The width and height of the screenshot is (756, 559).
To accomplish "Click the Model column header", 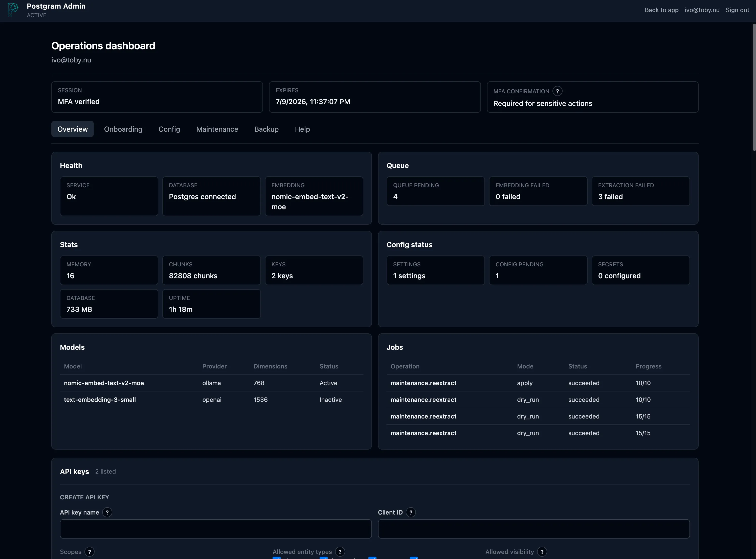I will click(73, 366).
